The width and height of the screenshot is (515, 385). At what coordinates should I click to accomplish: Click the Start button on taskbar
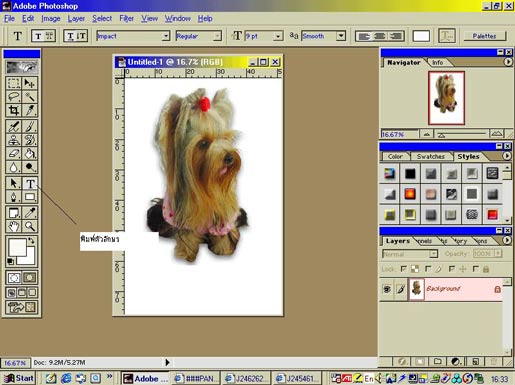click(18, 378)
